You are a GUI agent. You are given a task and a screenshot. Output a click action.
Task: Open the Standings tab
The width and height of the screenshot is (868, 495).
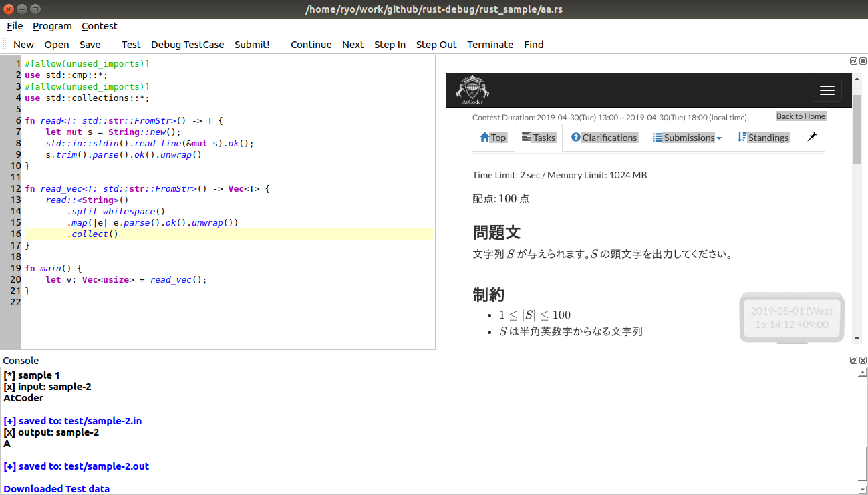[763, 138]
